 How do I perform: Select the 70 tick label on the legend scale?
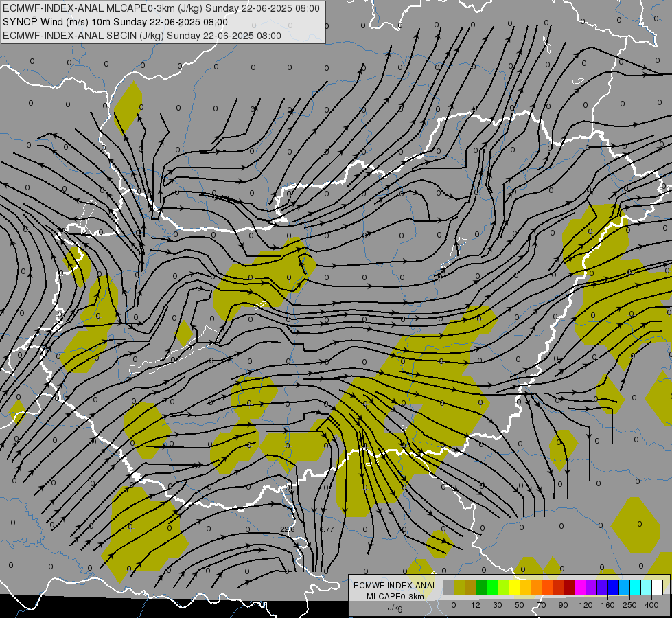pyautogui.click(x=542, y=605)
